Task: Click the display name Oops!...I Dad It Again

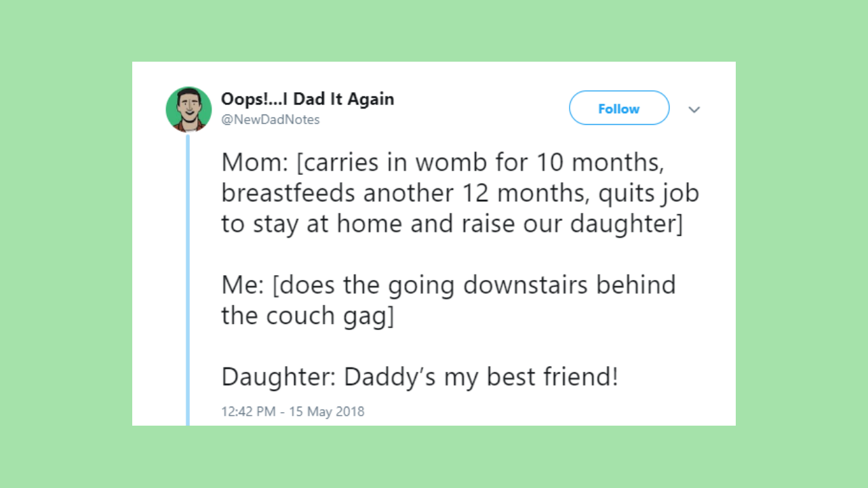Action: point(307,99)
